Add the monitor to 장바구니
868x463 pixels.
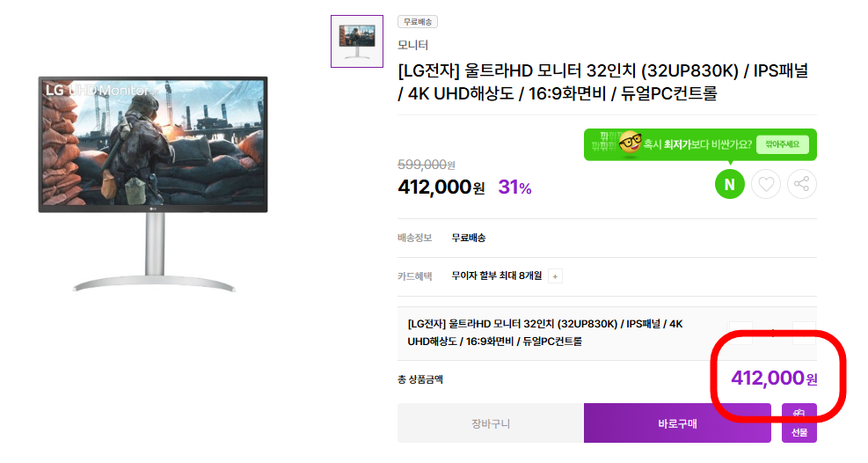[490, 423]
